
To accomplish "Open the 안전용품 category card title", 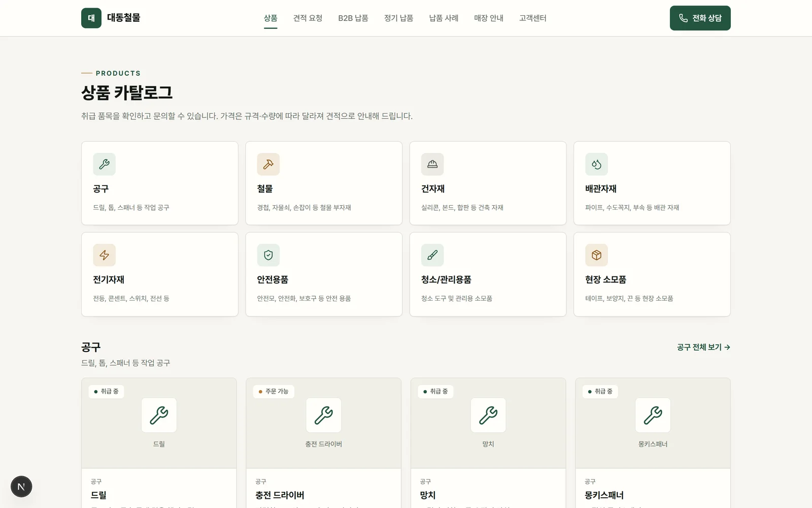I will click(x=273, y=279).
